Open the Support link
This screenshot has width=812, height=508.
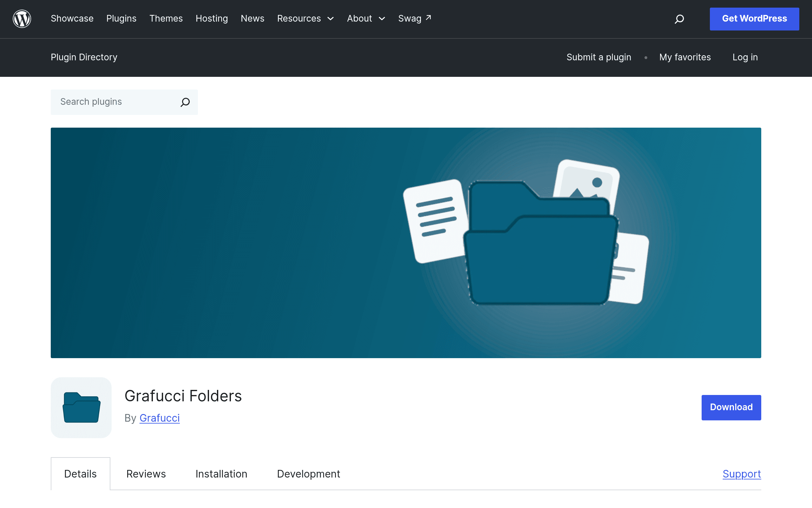coord(742,474)
